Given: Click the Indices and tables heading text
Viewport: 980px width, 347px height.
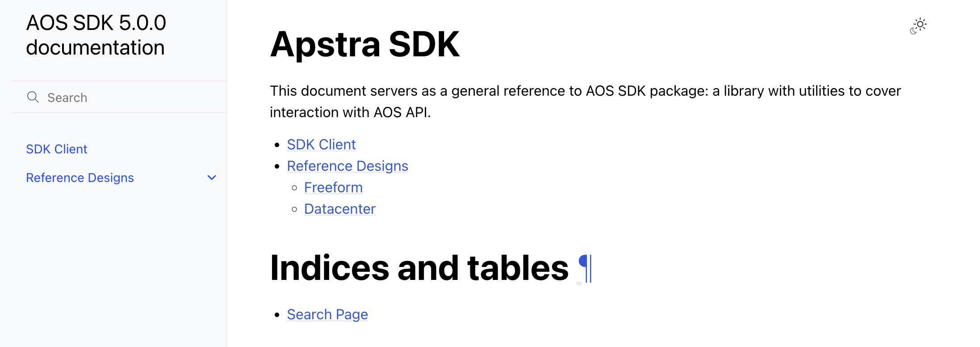Looking at the screenshot, I should click(419, 268).
